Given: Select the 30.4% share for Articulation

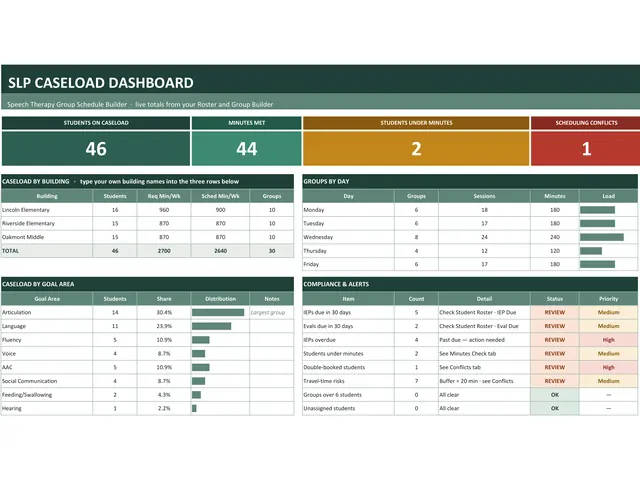Looking at the screenshot, I should pos(164,312).
